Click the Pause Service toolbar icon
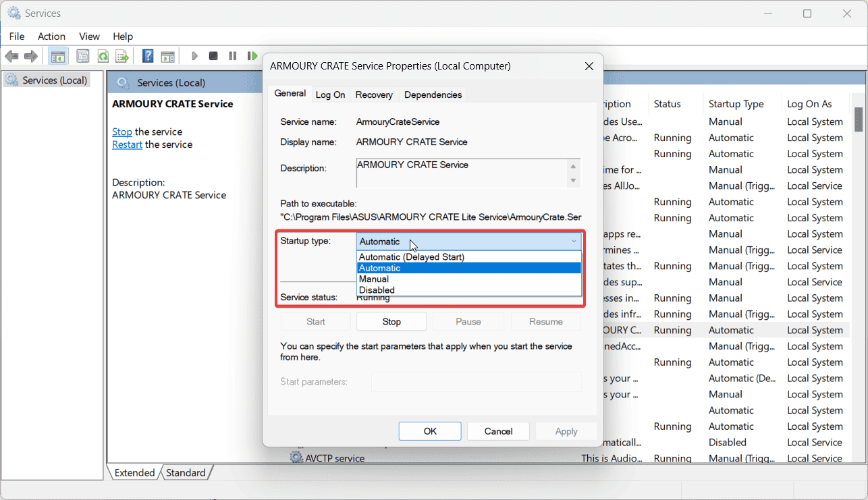This screenshot has width=868, height=500. pyautogui.click(x=233, y=56)
